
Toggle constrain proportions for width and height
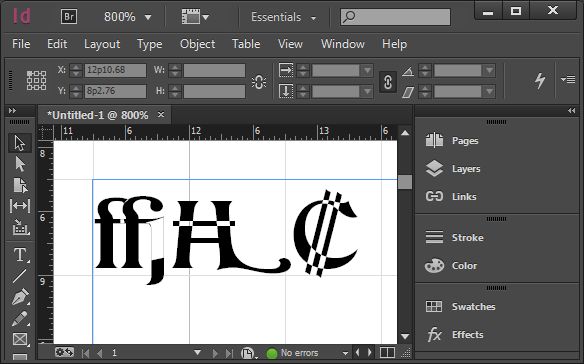pos(259,82)
